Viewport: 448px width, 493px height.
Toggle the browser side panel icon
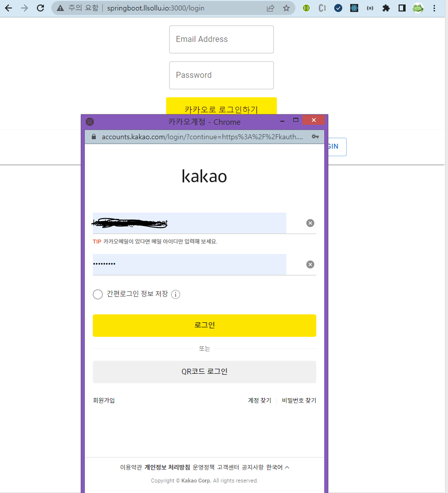pos(402,8)
